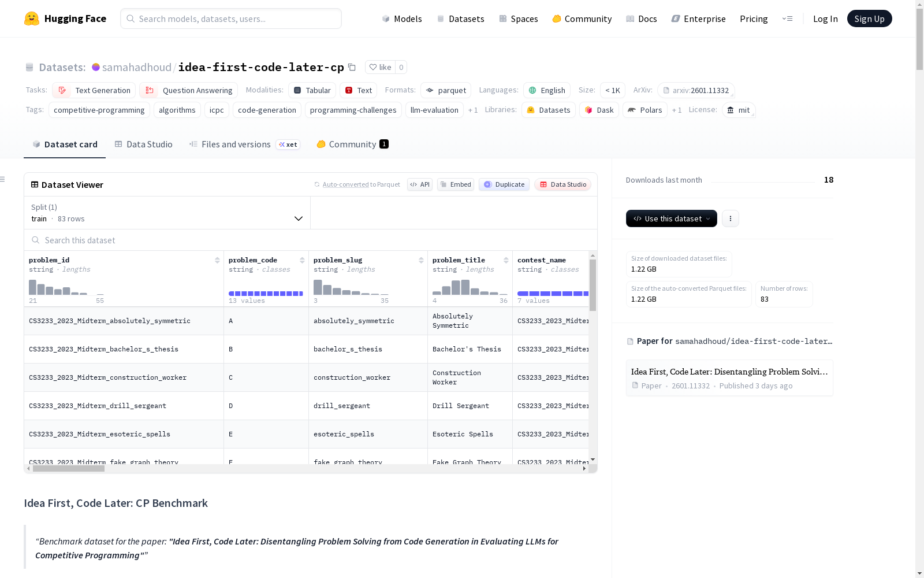Open the Dataset card tab
Image resolution: width=924 pixels, height=578 pixels.
[x=65, y=144]
